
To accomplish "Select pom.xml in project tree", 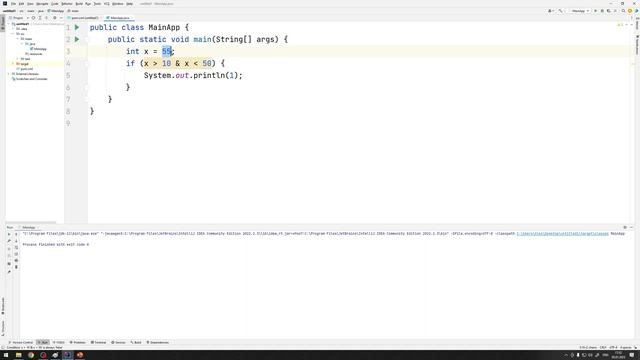I will [25, 69].
